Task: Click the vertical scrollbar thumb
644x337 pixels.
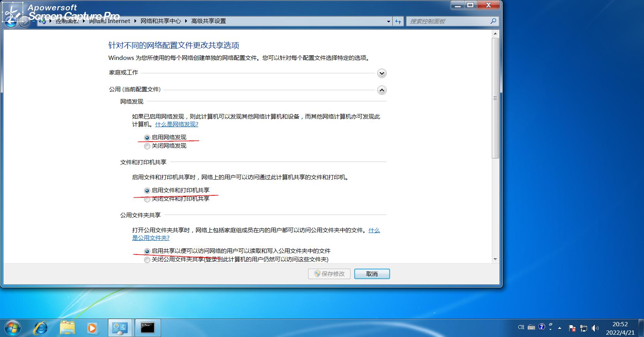Action: click(495, 98)
